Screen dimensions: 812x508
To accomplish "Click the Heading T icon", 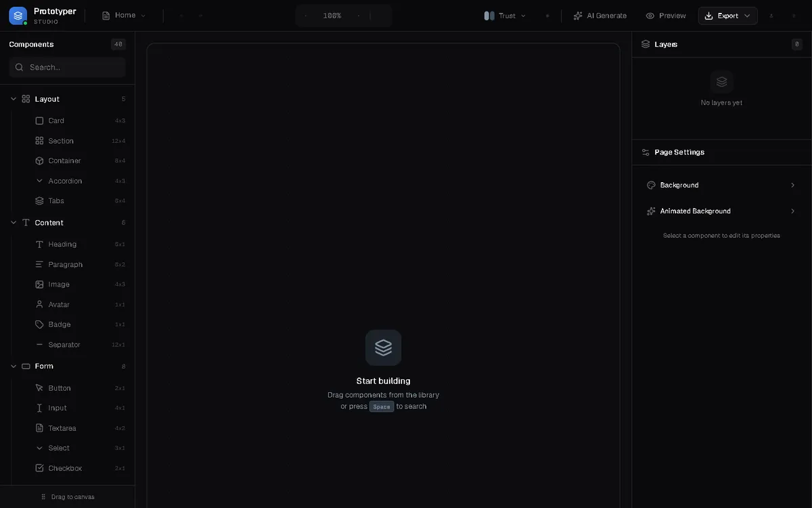I will coord(39,245).
